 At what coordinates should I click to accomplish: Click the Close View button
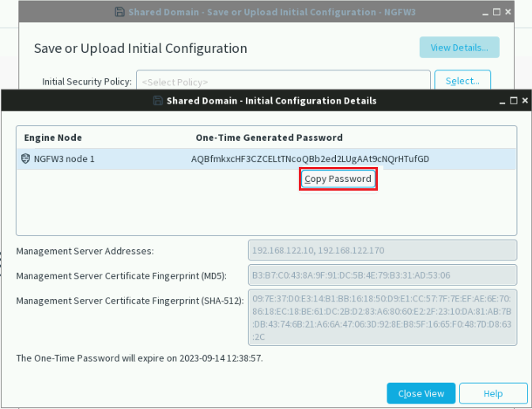tap(421, 393)
